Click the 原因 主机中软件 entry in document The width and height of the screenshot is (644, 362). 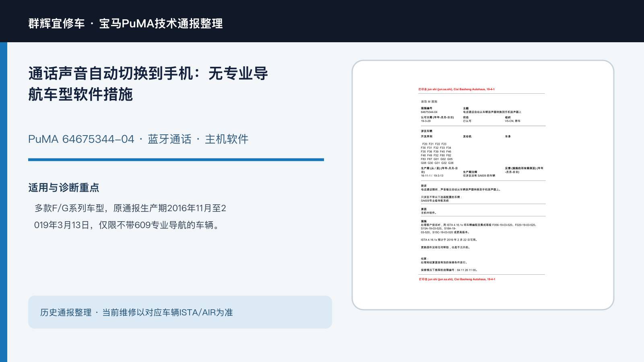click(x=429, y=211)
